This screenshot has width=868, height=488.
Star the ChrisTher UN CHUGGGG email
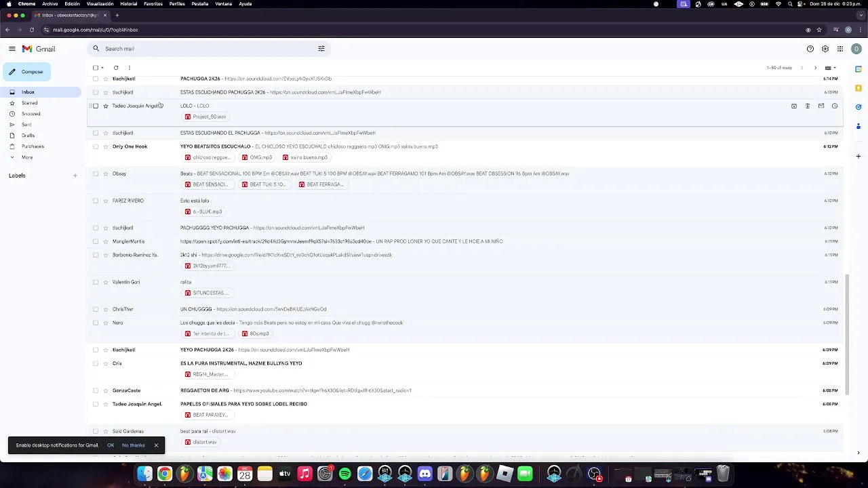coord(105,309)
